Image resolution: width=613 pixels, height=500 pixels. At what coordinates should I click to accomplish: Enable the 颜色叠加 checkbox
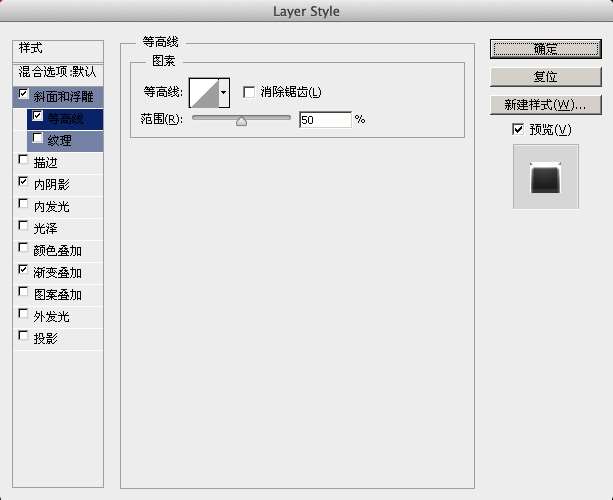click(23, 247)
